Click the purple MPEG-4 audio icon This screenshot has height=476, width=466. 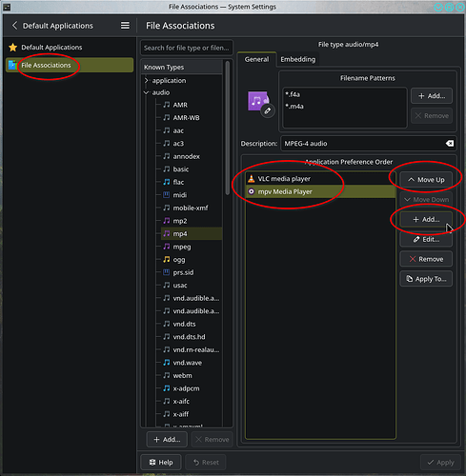tap(257, 101)
